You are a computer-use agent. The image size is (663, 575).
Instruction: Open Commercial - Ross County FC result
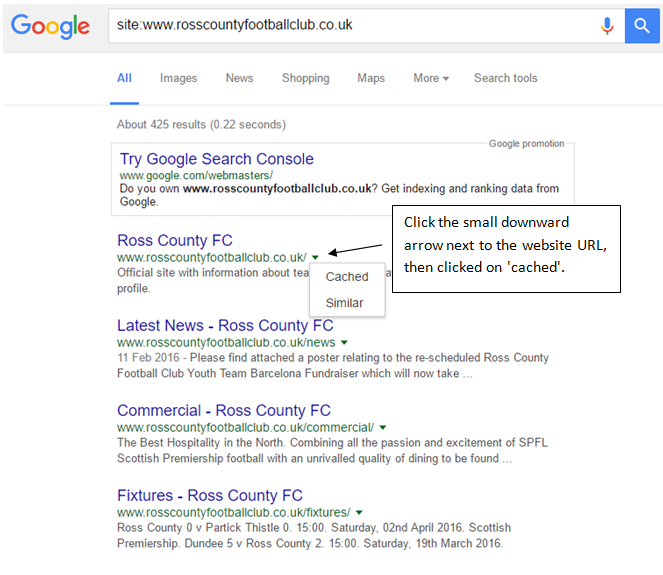click(224, 411)
